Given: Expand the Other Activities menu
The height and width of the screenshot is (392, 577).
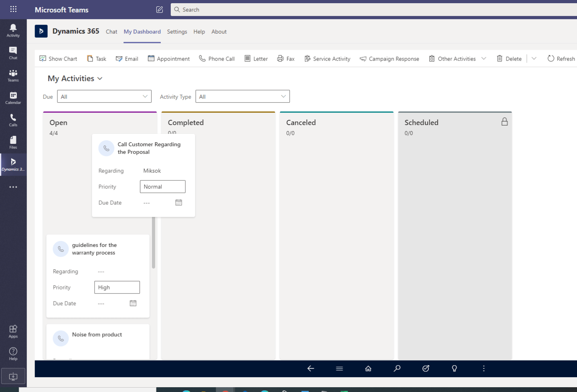Looking at the screenshot, I should pos(484,59).
